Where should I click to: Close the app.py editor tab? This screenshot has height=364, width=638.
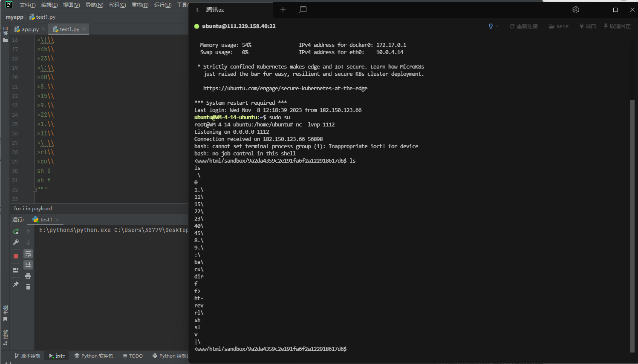[43, 29]
